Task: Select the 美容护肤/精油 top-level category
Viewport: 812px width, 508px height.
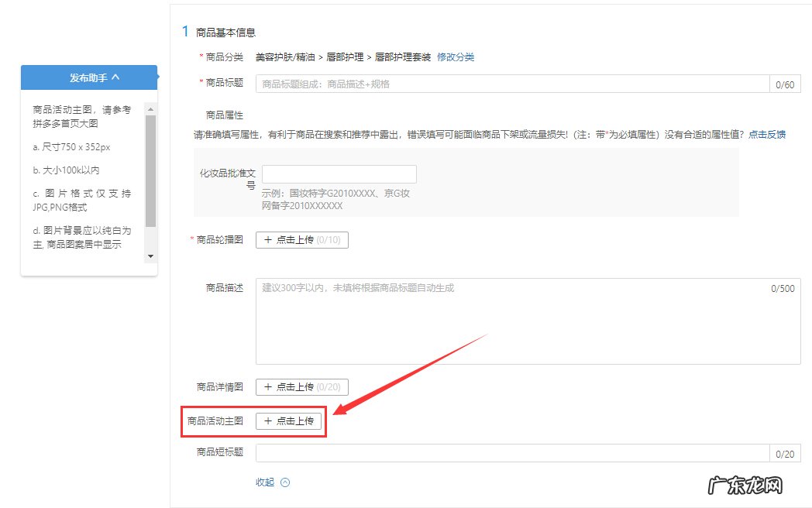Action: tap(287, 57)
